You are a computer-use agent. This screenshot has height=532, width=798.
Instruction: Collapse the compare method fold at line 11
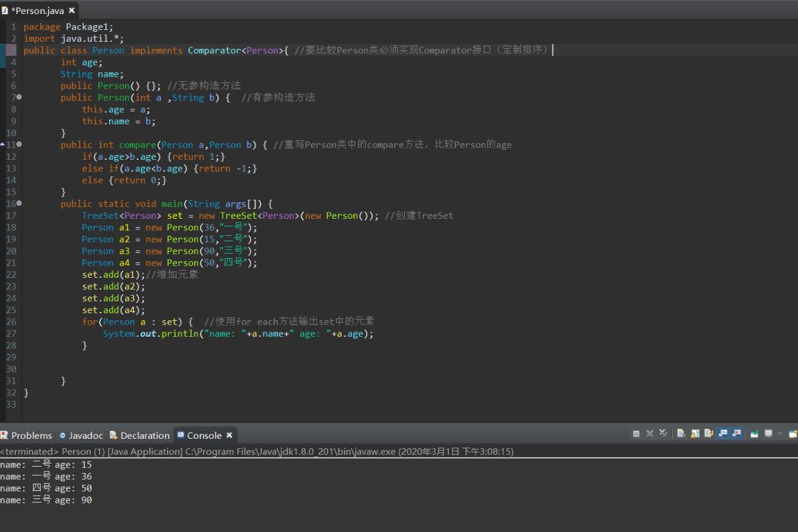(x=19, y=145)
